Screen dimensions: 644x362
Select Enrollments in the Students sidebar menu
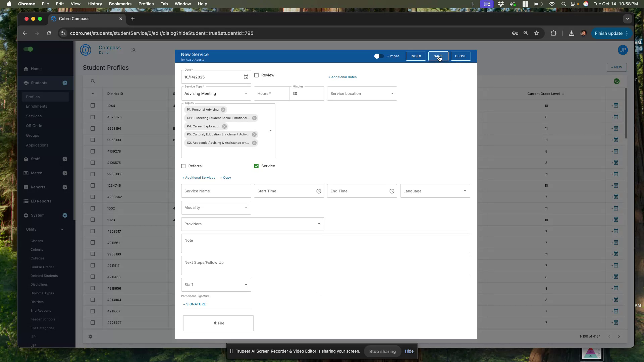pos(37,106)
